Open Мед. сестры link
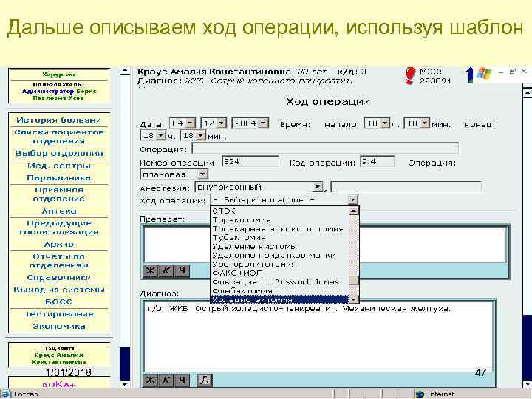 coord(58,166)
